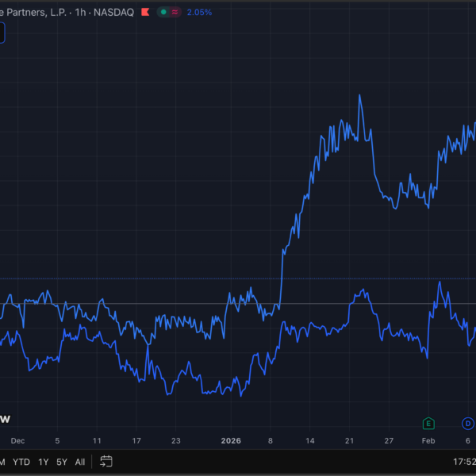Click the green earnings E marker
This screenshot has height=476, width=476.
[x=428, y=423]
